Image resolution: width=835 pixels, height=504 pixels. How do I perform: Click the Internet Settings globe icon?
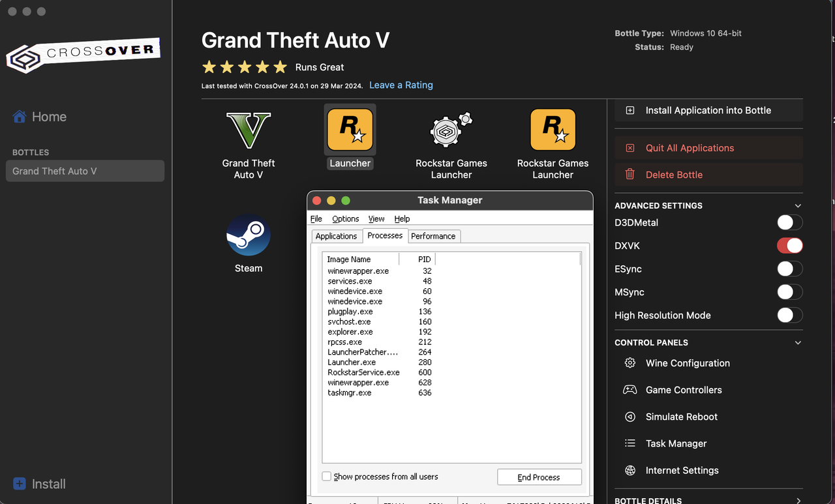coord(630,470)
